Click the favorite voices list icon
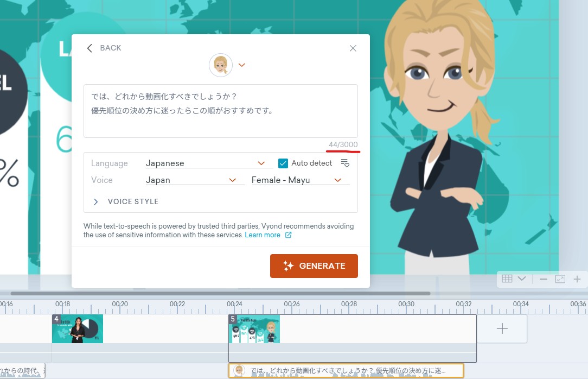Image resolution: width=588 pixels, height=379 pixels. click(x=345, y=163)
